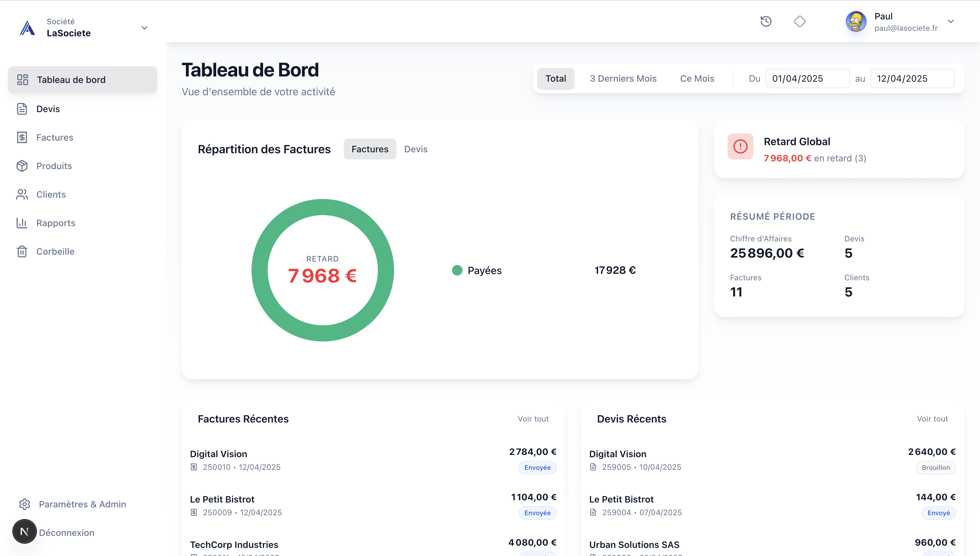Switch chart to the Factures tab
Screen dimensions: 980x556
tap(370, 149)
